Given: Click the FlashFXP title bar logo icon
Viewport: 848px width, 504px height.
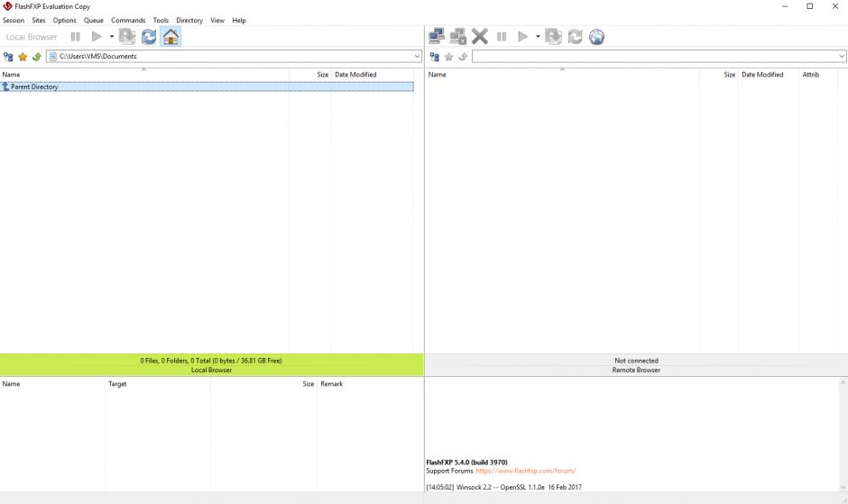Looking at the screenshot, I should click(x=7, y=6).
